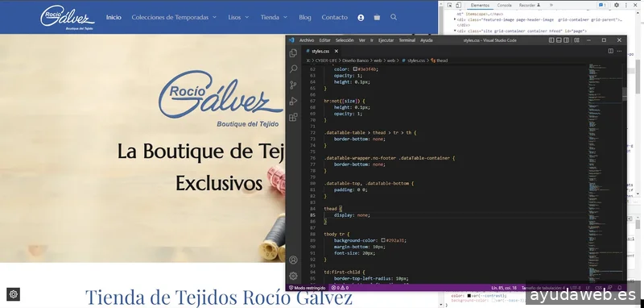Screen dimensions: 644x308
Task: Open DevTools settings gear
Action: pos(617,6)
